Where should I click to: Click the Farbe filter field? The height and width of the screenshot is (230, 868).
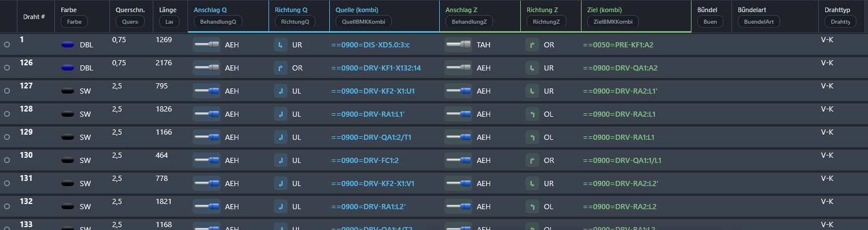pyautogui.click(x=74, y=21)
